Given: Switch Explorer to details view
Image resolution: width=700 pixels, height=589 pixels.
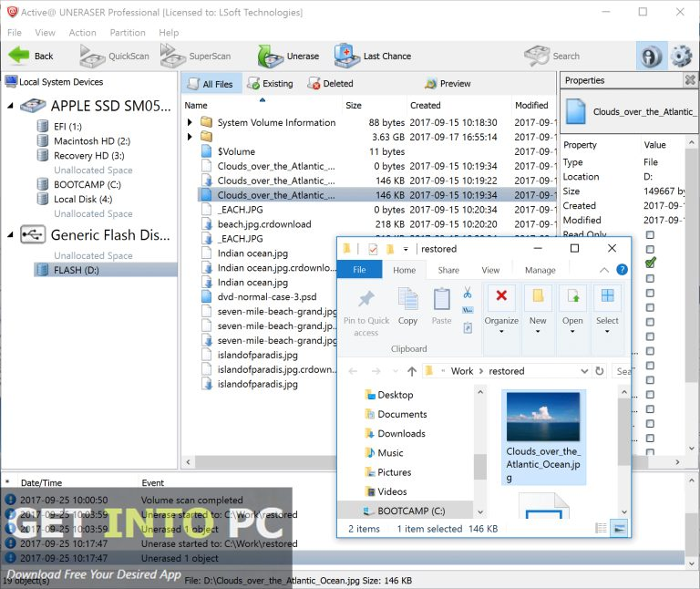Looking at the screenshot, I should [x=601, y=529].
